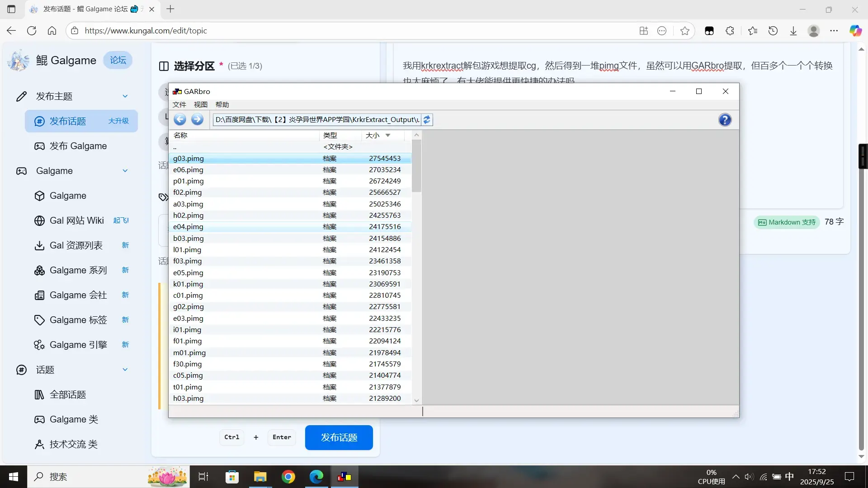
Task: Select the e06.pimg file row
Action: pyautogui.click(x=290, y=170)
